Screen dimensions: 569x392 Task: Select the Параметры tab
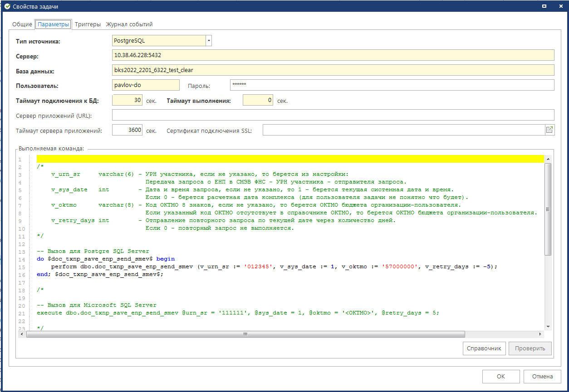pyautogui.click(x=54, y=24)
